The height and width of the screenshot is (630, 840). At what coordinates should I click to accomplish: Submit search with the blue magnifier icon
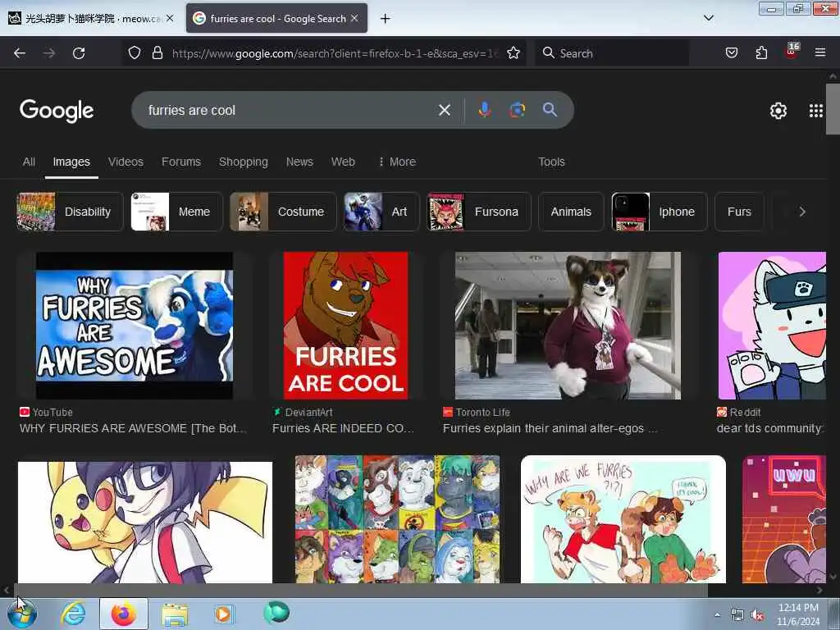(x=550, y=110)
